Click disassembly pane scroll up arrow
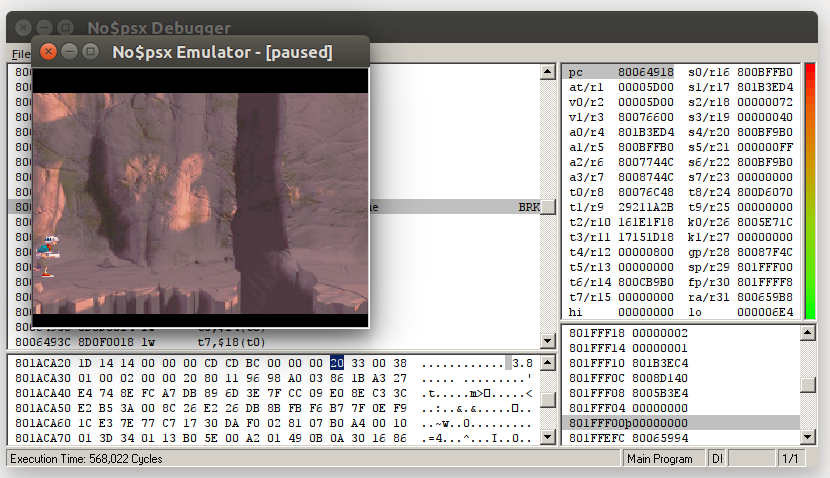Image resolution: width=830 pixels, height=478 pixels. [548, 71]
